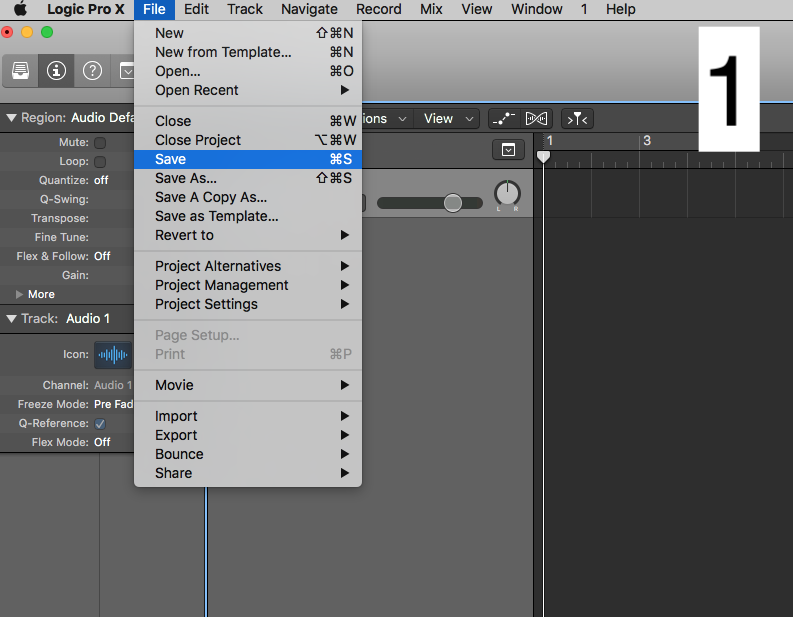Open the View dropdown in tracks area

(448, 119)
